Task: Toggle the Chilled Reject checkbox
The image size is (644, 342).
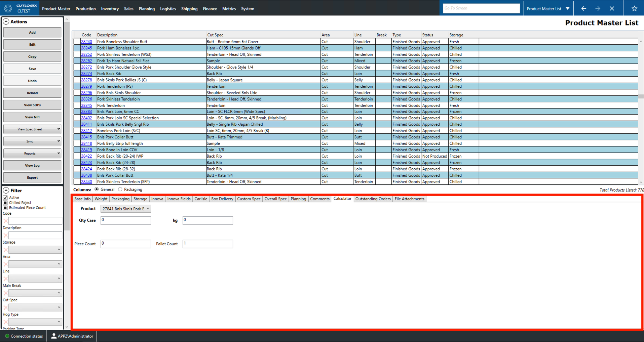Action: click(x=5, y=202)
